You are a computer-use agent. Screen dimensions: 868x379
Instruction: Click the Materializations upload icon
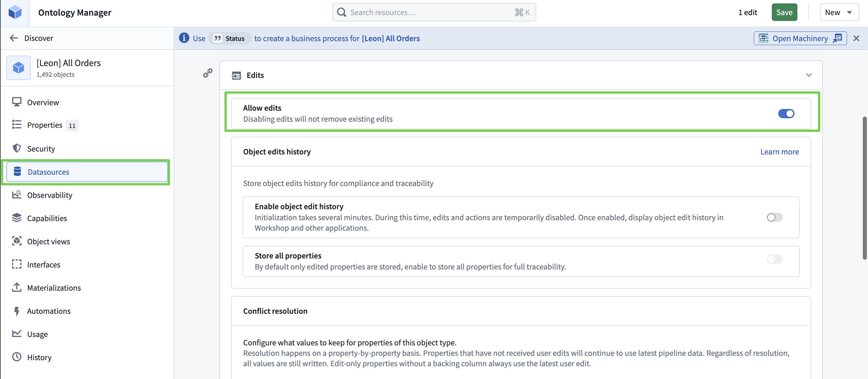(x=17, y=288)
